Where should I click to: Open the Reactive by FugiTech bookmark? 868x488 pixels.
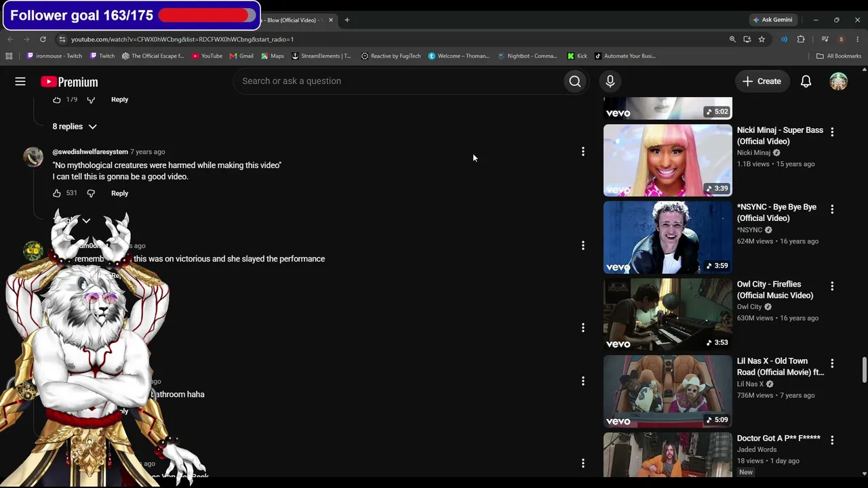391,56
